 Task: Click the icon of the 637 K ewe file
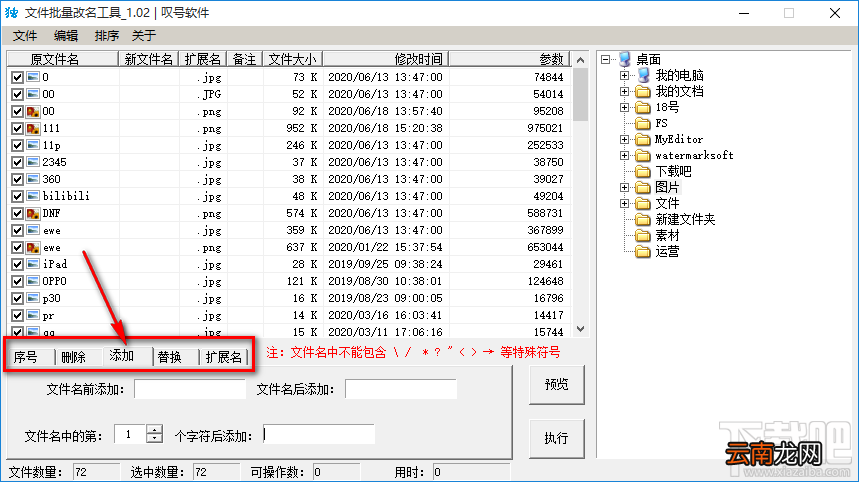pos(33,248)
